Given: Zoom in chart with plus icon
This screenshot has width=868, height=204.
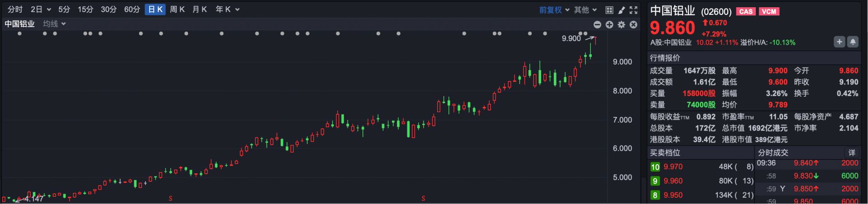Looking at the screenshot, I should click(x=609, y=24).
